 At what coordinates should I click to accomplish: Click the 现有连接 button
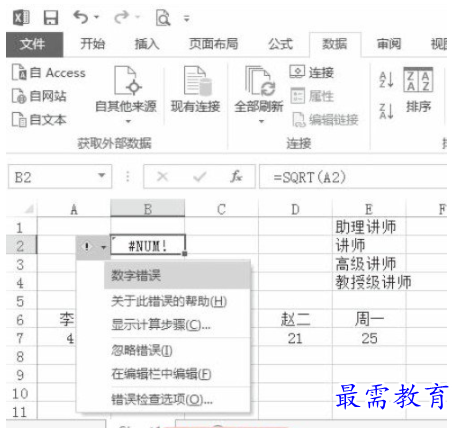pyautogui.click(x=196, y=89)
